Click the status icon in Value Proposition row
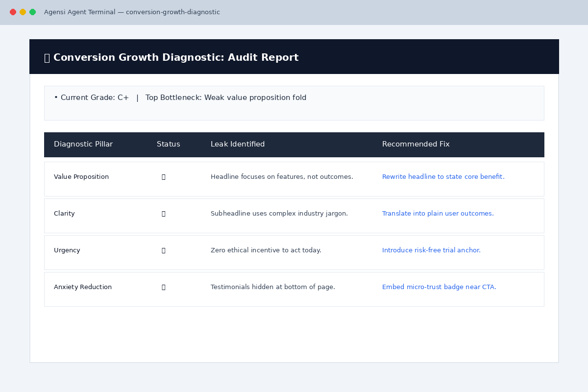 click(163, 177)
